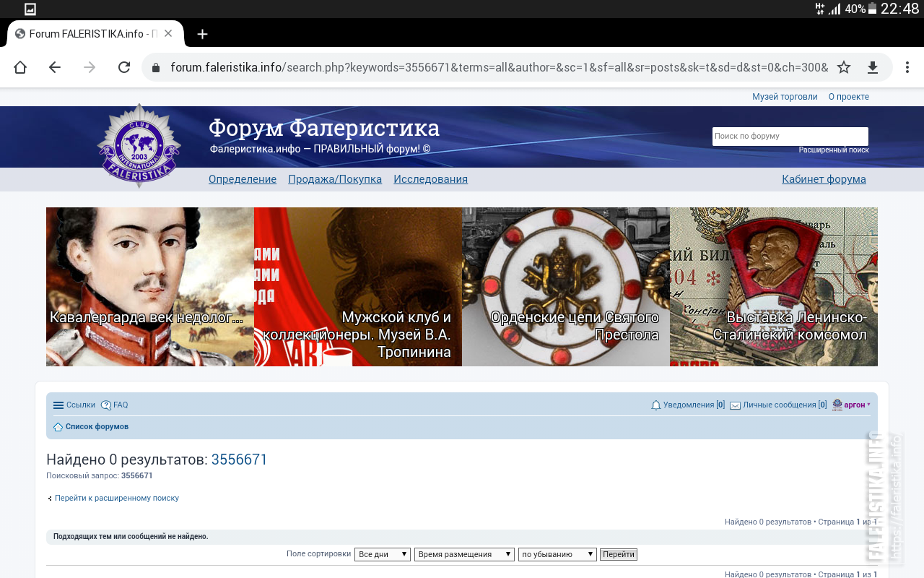Viewport: 924px width, 578px height.
Task: Open 'О проекте' link
Action: tap(849, 97)
